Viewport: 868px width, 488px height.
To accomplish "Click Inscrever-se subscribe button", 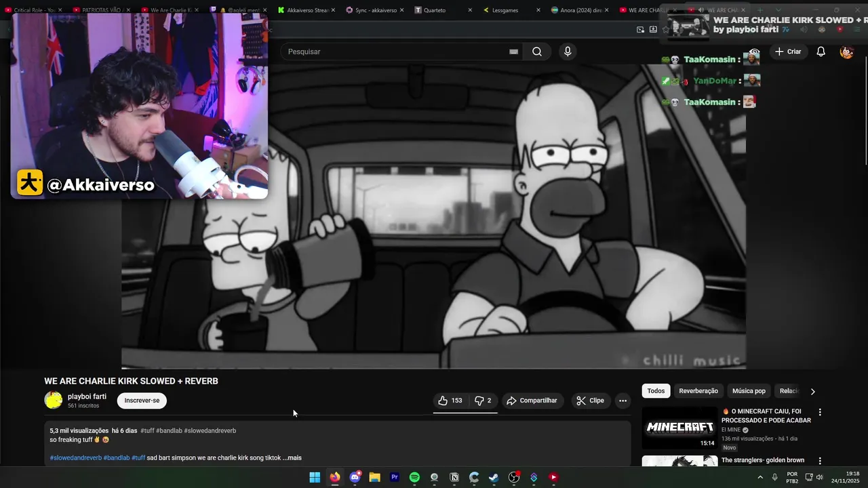I will [142, 401].
